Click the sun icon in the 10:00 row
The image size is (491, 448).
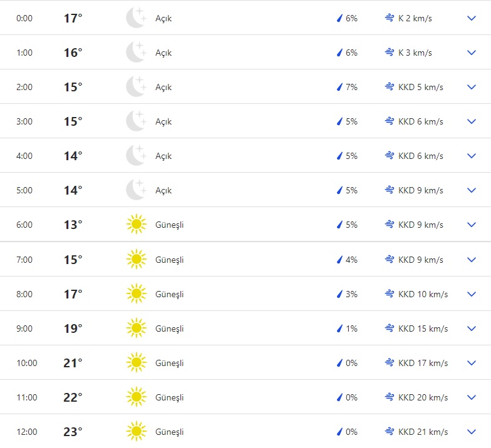(x=136, y=363)
